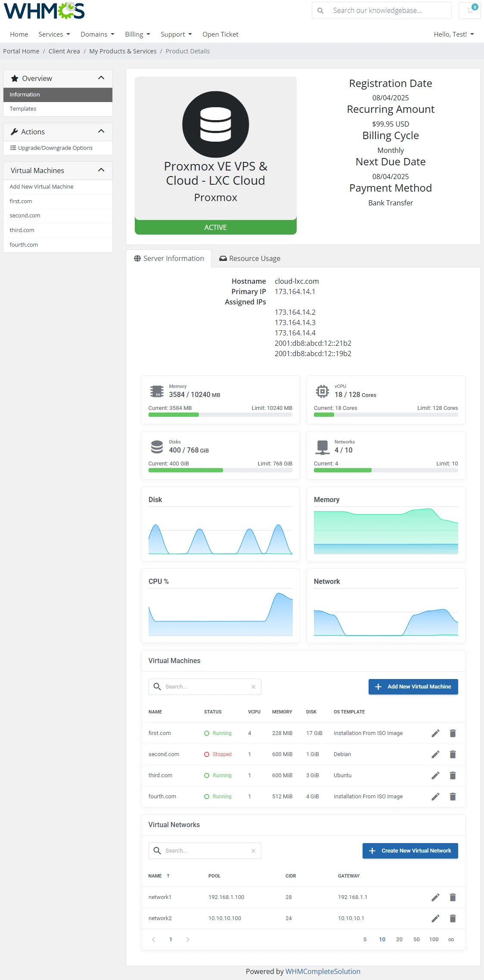This screenshot has width=484, height=980.
Task: Click the knowledgebase search magnifier icon
Action: click(320, 10)
